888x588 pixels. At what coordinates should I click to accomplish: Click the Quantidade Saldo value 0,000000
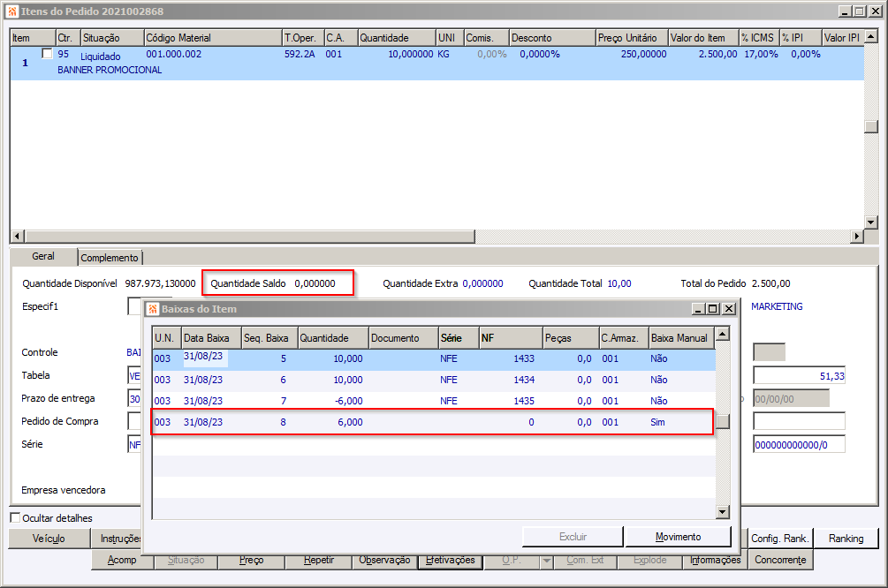pyautogui.click(x=315, y=283)
